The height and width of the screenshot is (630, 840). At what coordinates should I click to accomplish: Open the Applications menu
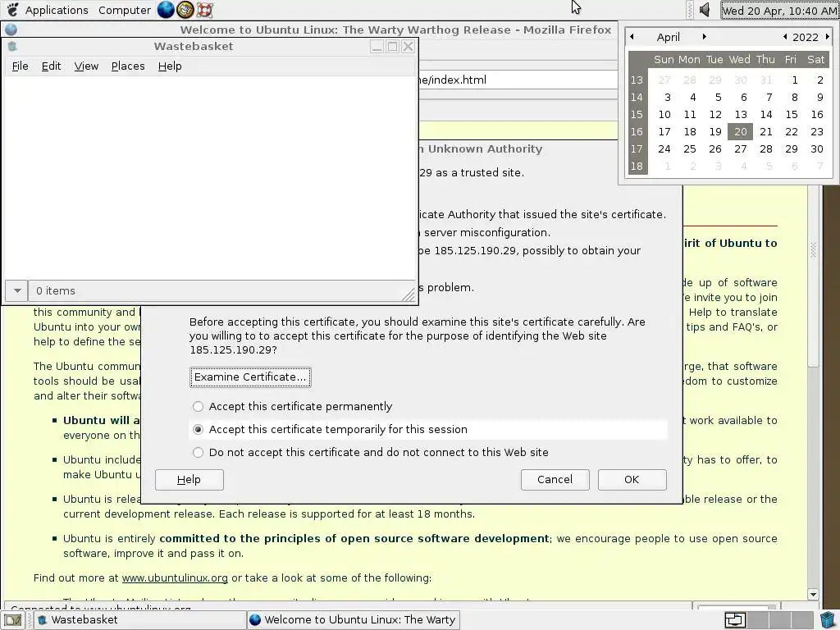point(57,10)
